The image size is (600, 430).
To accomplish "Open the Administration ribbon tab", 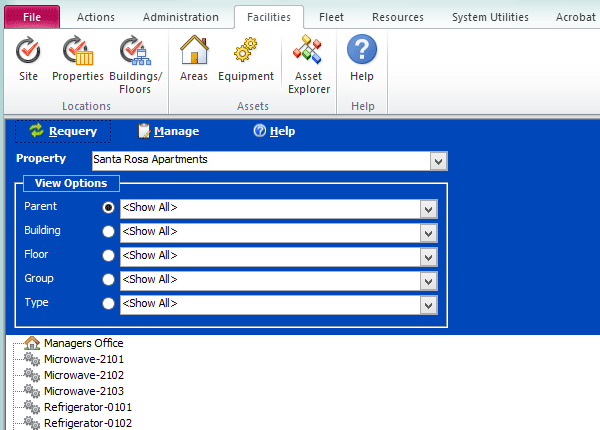I will [180, 17].
